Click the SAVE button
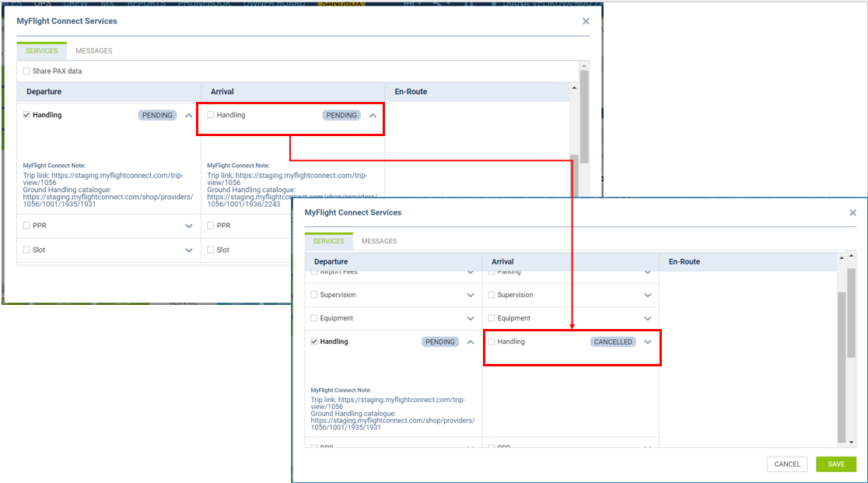Image resolution: width=868 pixels, height=483 pixels. [x=836, y=464]
